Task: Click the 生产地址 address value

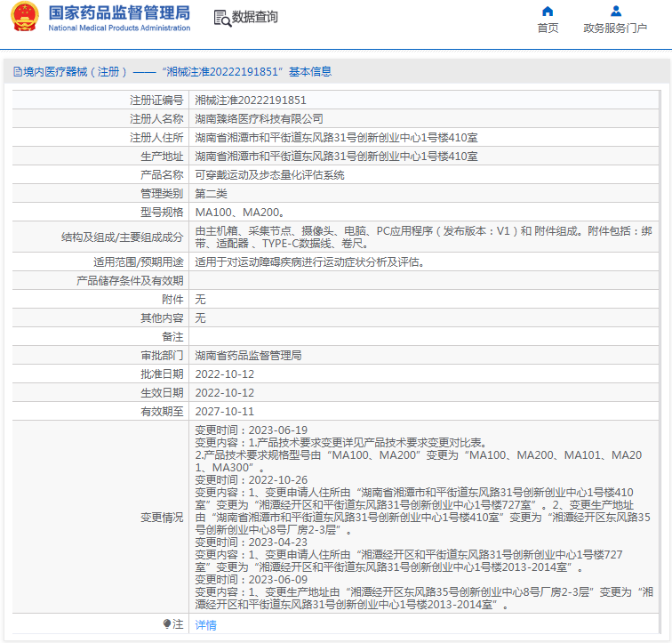Action: pyautogui.click(x=336, y=157)
